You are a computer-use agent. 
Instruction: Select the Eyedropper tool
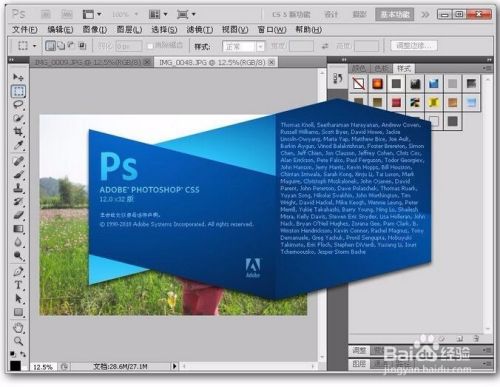tap(18, 145)
